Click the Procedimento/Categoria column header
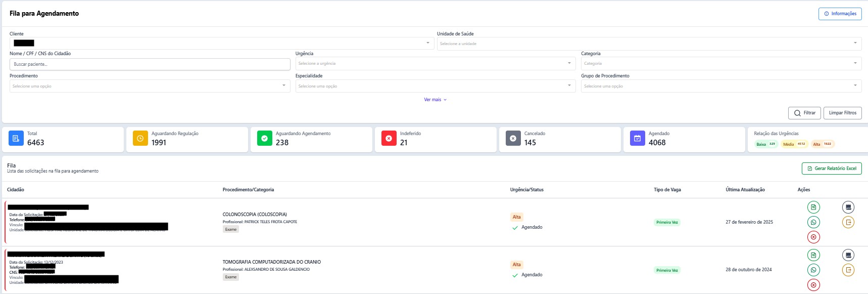Image resolution: width=868 pixels, height=294 pixels. [248, 190]
